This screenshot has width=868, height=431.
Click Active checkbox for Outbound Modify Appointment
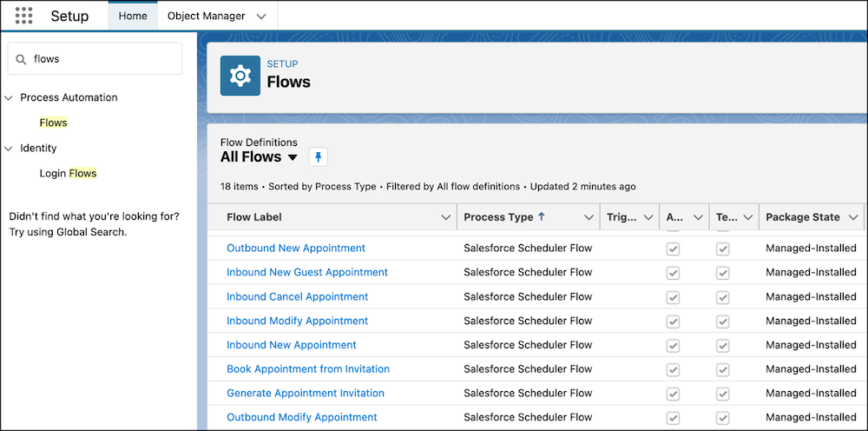(x=673, y=418)
